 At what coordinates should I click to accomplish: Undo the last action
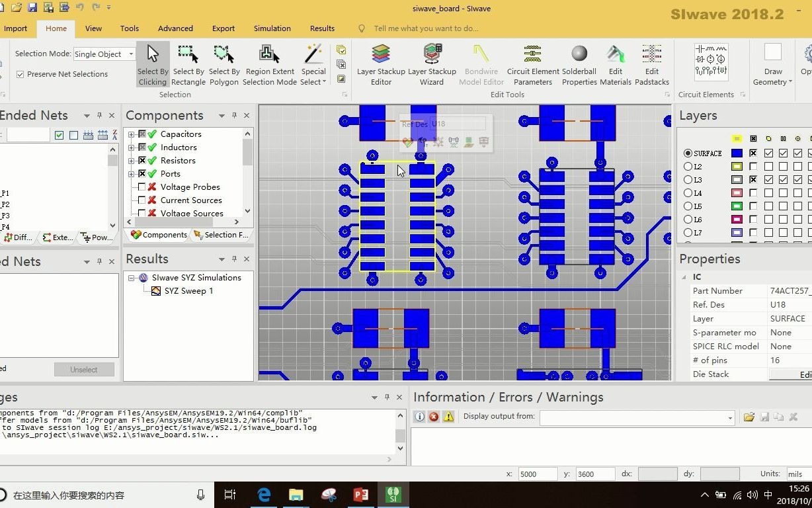pyautogui.click(x=80, y=8)
